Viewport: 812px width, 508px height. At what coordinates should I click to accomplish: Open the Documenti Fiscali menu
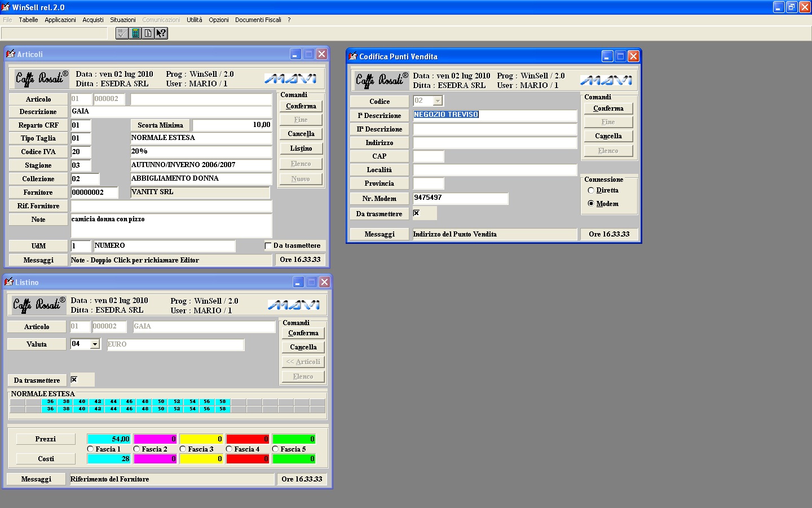coord(258,20)
